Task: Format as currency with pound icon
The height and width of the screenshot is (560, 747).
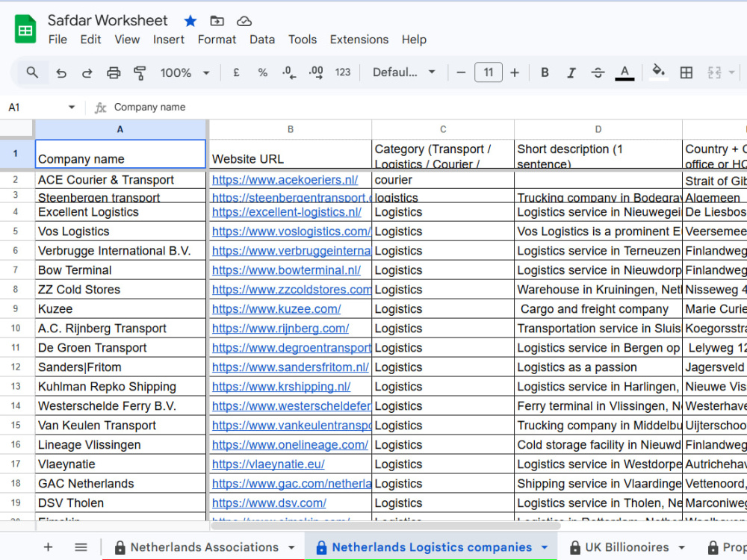Action: [x=236, y=72]
